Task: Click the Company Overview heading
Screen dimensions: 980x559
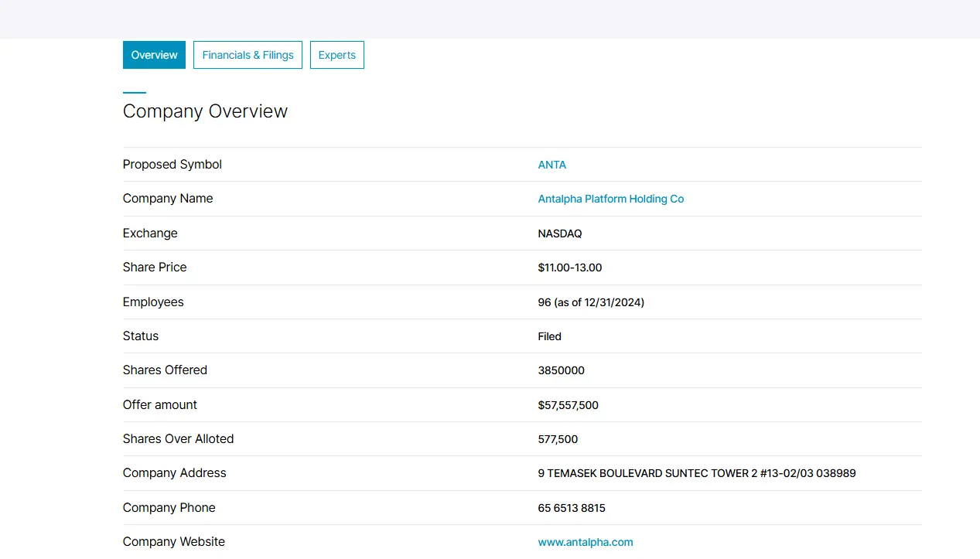Action: [205, 111]
